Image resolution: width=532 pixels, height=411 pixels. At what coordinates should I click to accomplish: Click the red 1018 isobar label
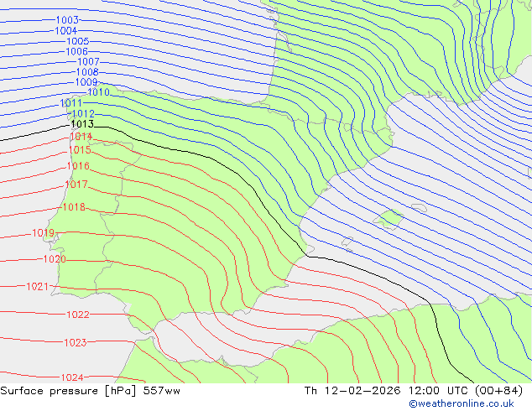click(74, 207)
